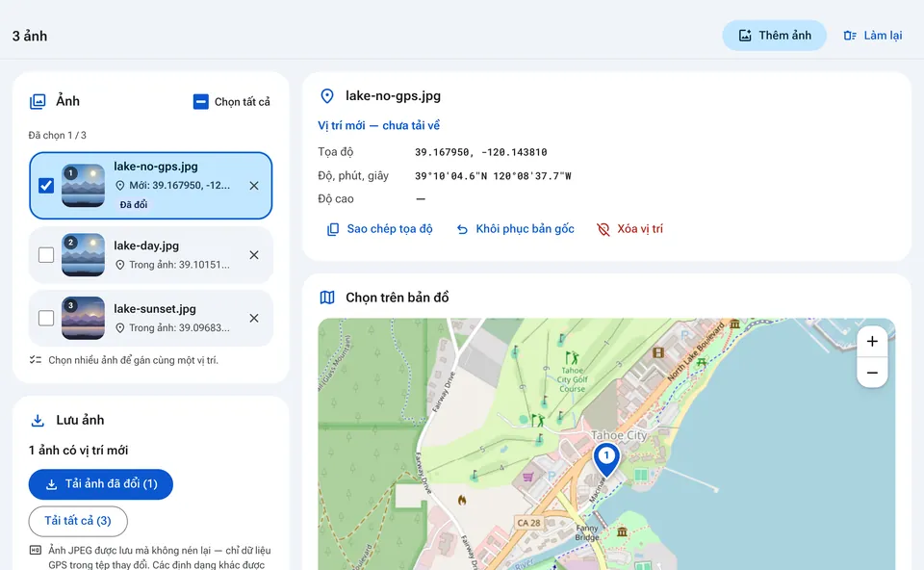
Task: Click the Thêm ảnh button
Action: pyautogui.click(x=774, y=36)
